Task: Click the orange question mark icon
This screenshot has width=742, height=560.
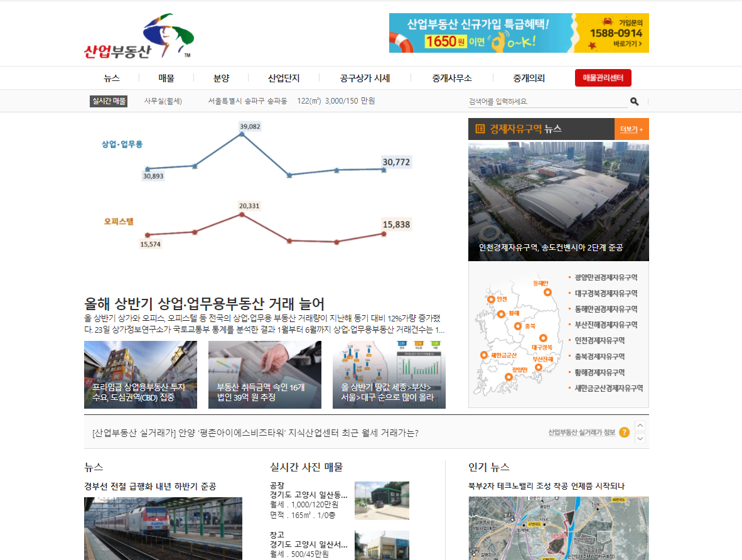Action: coord(624,432)
